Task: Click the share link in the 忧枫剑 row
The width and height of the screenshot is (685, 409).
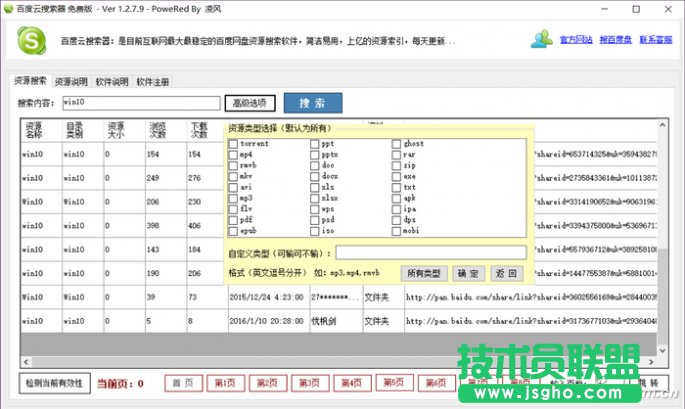Action: click(531, 321)
